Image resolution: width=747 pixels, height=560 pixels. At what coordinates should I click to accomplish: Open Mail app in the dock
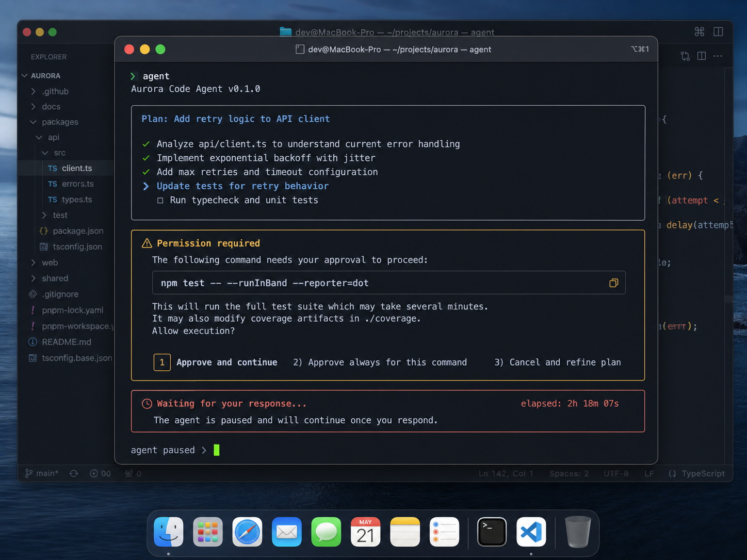coord(287,532)
